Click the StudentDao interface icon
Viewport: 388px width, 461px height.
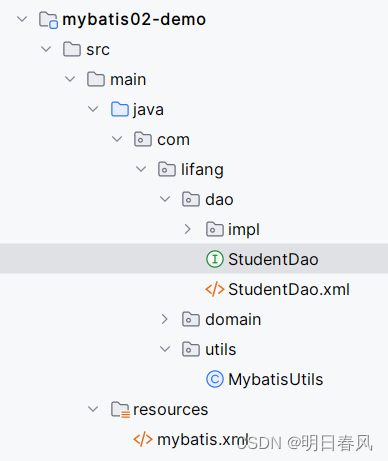[215, 259]
